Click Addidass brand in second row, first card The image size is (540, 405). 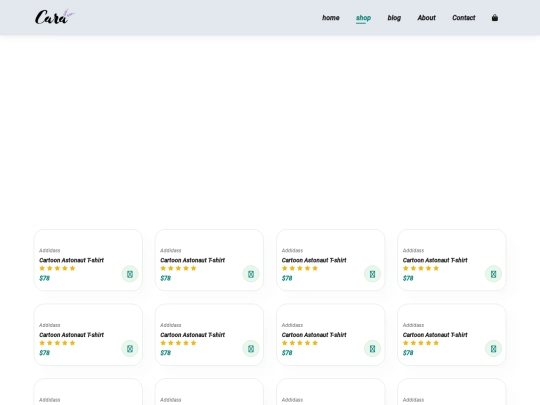(x=50, y=325)
